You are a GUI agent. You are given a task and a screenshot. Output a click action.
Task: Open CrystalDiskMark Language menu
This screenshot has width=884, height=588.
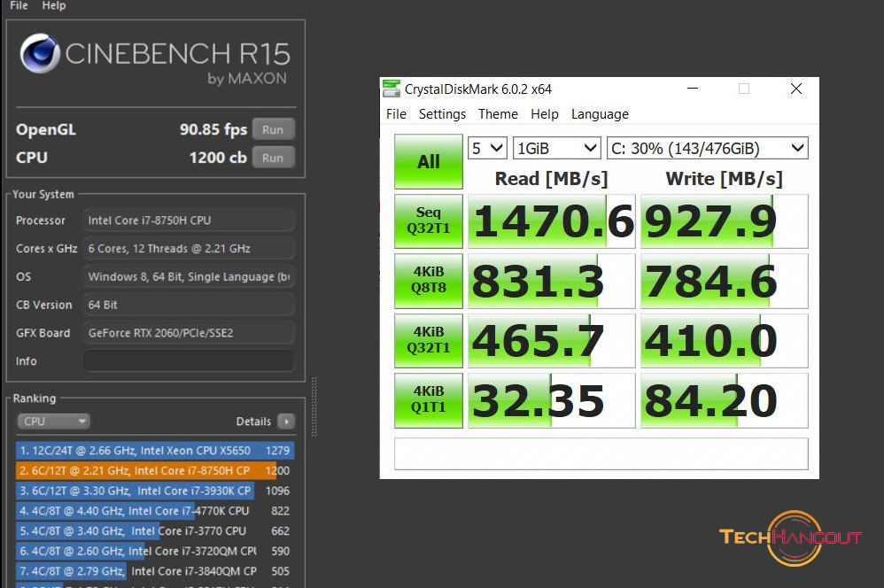[x=600, y=114]
